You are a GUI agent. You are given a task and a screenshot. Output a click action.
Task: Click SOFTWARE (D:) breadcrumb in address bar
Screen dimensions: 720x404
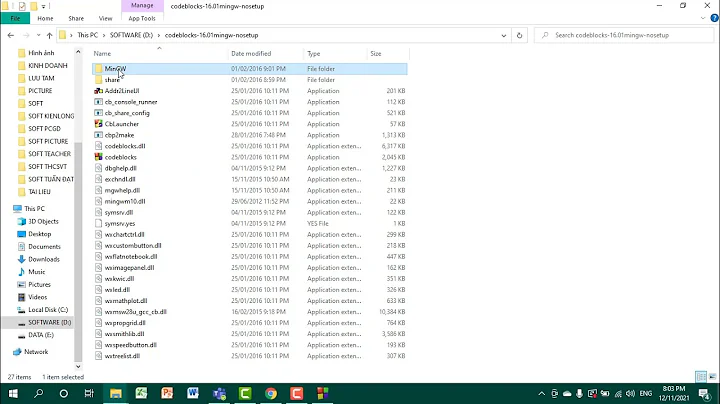click(131, 35)
